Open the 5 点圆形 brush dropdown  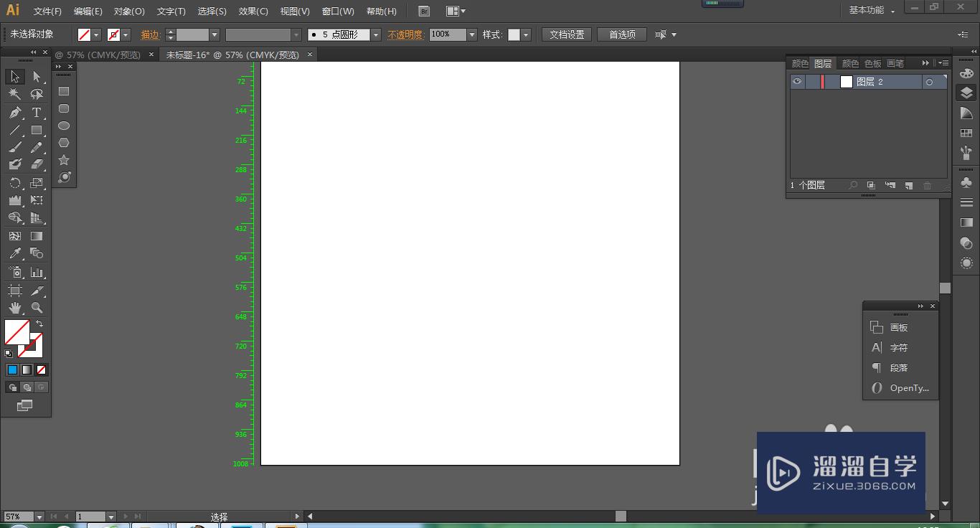click(376, 34)
